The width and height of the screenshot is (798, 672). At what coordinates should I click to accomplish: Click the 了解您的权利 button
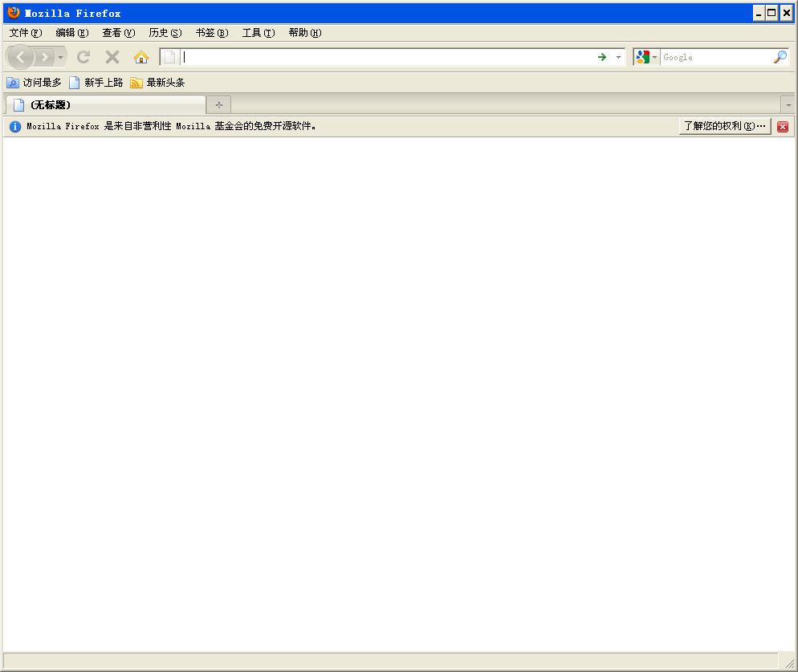(x=725, y=126)
